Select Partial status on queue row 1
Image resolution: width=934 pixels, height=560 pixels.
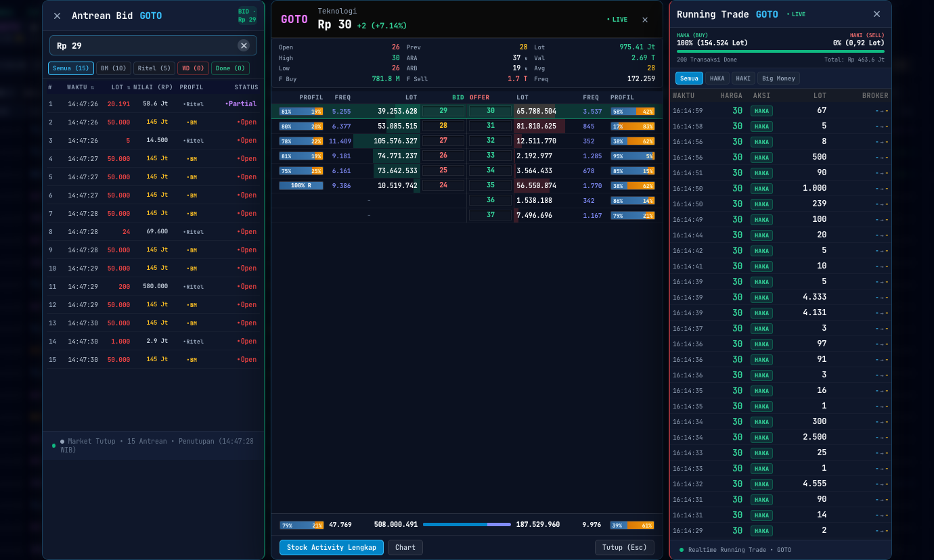[x=241, y=104]
